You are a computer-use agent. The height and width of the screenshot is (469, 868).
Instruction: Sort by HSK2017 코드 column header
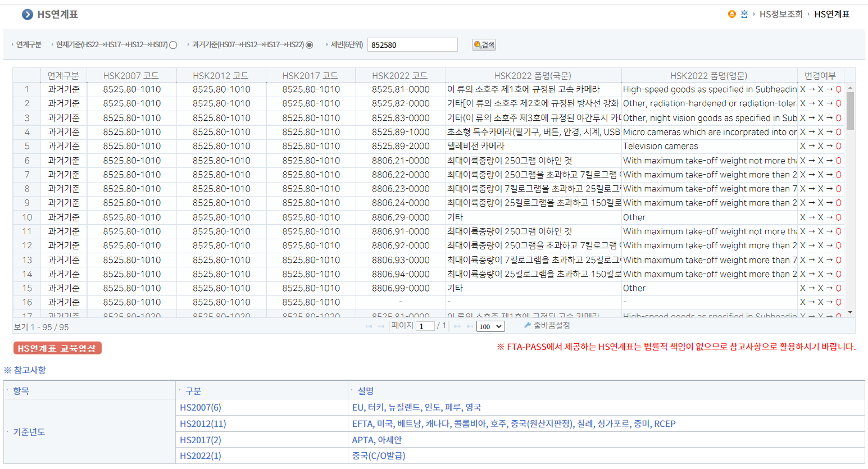pyautogui.click(x=310, y=75)
